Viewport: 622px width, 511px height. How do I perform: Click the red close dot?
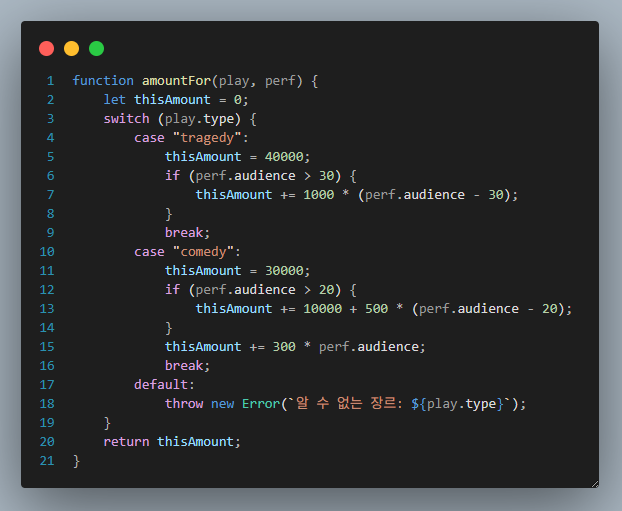tap(46, 48)
